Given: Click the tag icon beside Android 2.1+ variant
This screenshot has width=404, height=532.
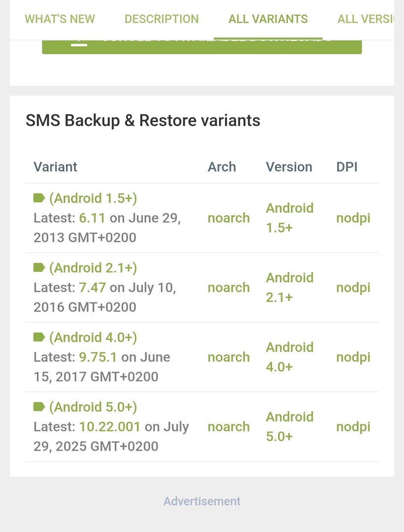Looking at the screenshot, I should [39, 267].
